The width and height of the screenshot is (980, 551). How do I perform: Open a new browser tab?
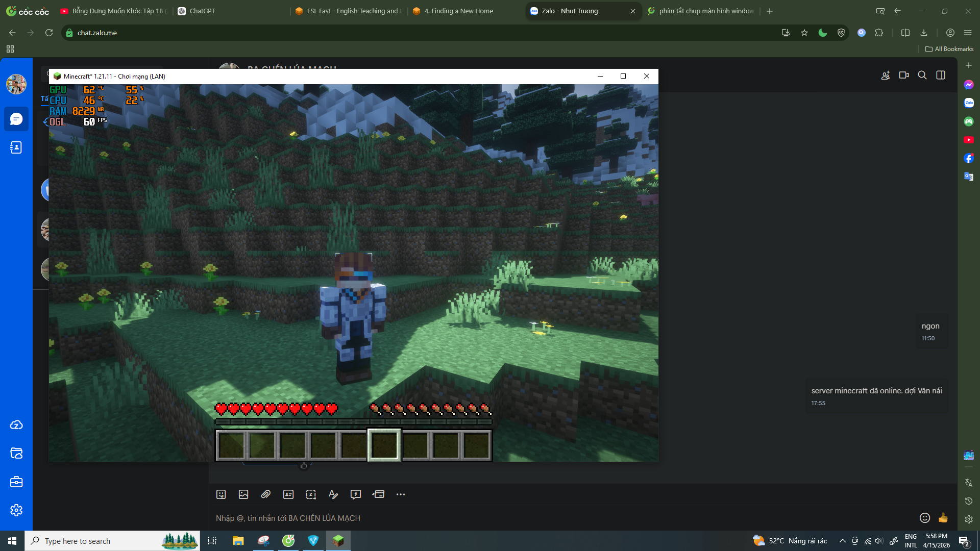pyautogui.click(x=770, y=11)
